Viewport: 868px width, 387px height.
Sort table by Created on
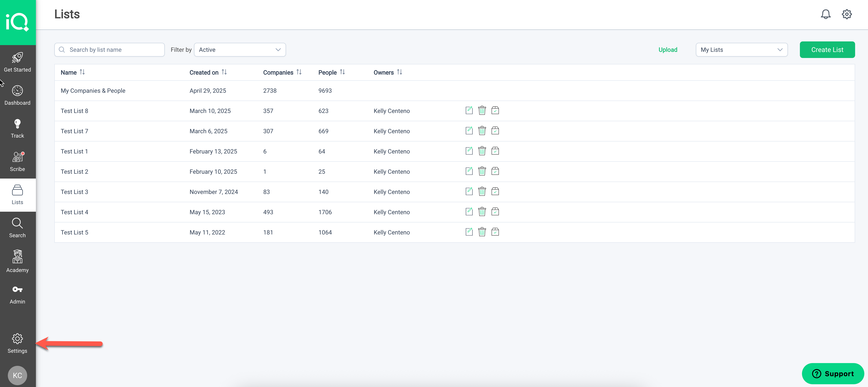point(224,72)
